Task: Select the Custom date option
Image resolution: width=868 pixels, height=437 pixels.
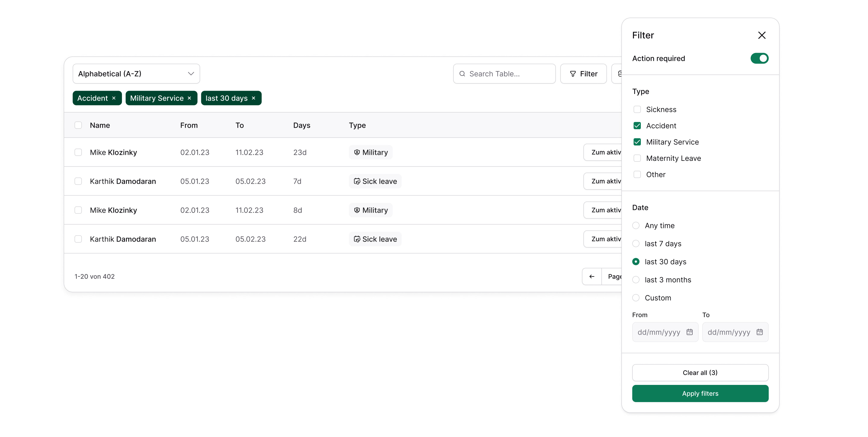Action: (636, 298)
